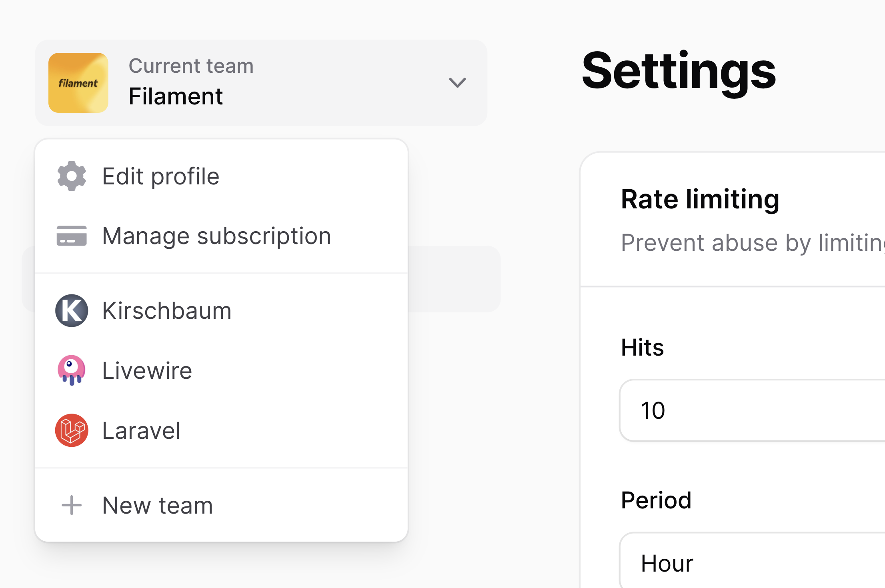This screenshot has width=885, height=588.
Task: Click the Filament team logo thumbnail
Action: tap(78, 82)
